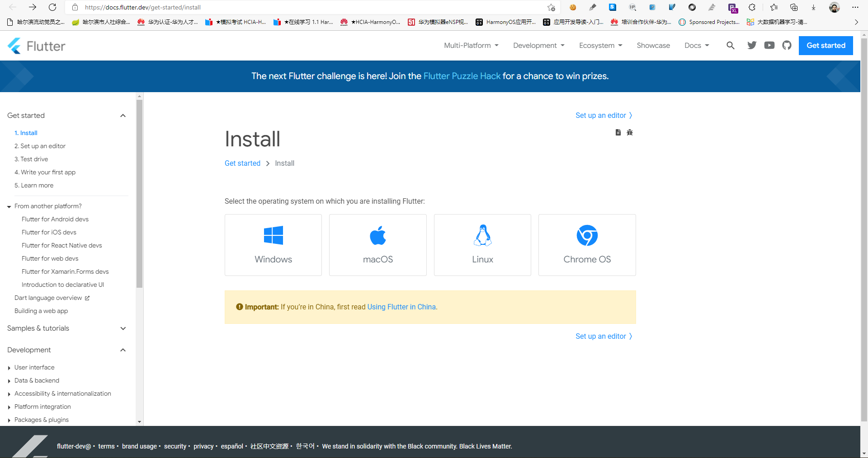Open Flutter for web devs
Screen dimensions: 868x458
[50, 258]
